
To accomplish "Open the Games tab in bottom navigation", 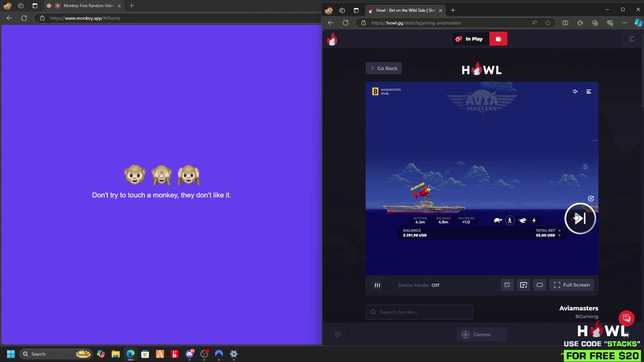I will pyautogui.click(x=481, y=334).
